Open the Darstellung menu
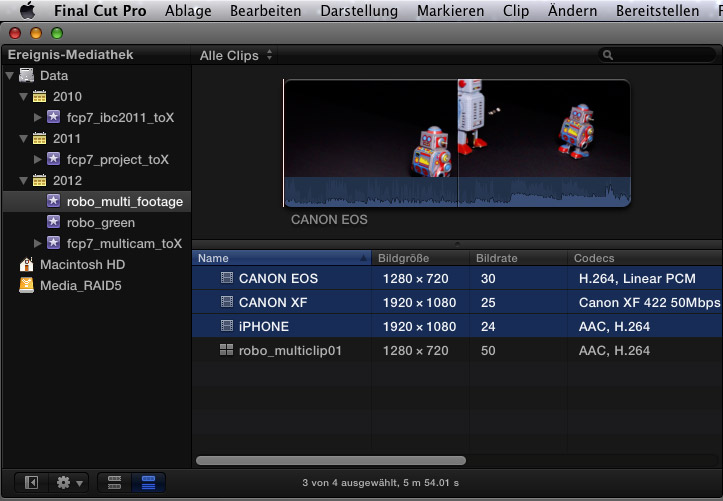This screenshot has width=723, height=501. coord(358,11)
